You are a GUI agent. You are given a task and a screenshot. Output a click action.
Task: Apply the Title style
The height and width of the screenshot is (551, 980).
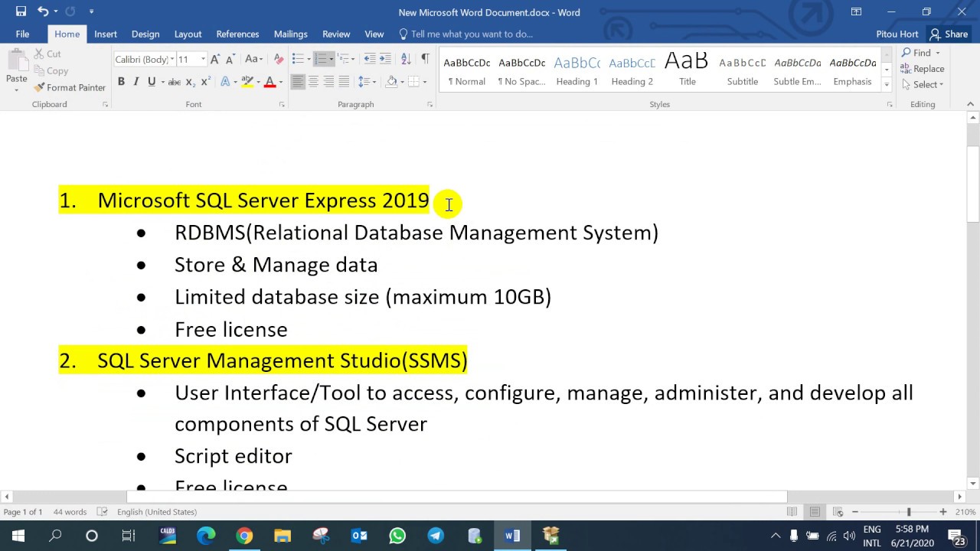click(x=688, y=70)
